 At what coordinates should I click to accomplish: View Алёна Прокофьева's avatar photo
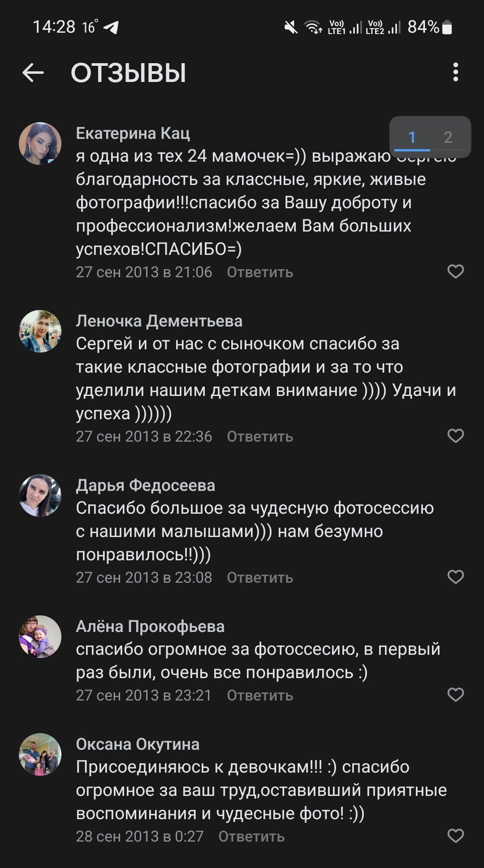(40, 637)
